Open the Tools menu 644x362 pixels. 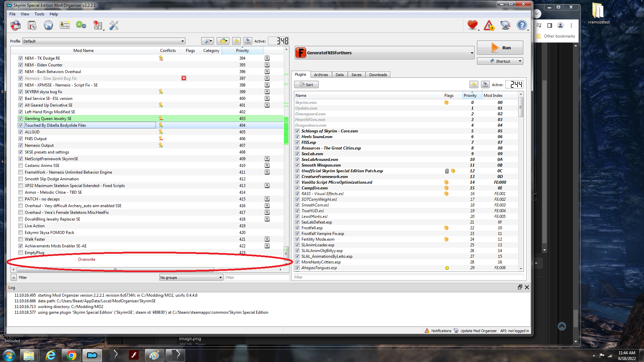point(39,14)
